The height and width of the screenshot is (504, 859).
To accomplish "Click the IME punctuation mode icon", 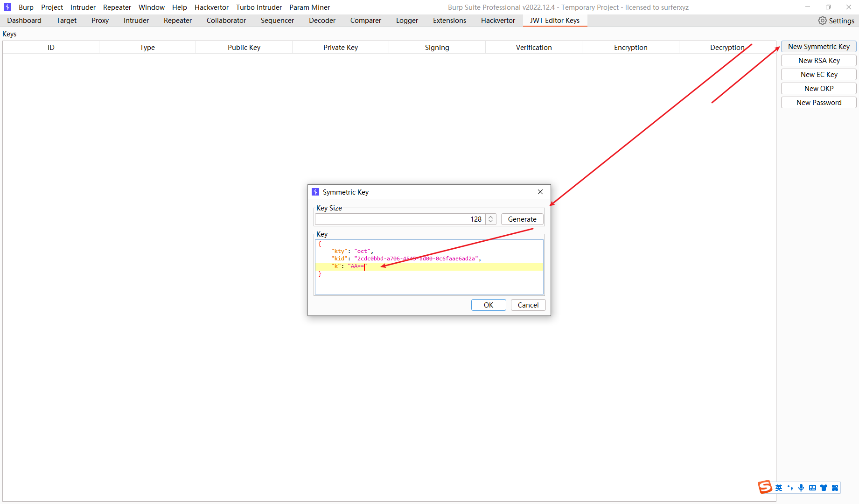I will tap(790, 488).
